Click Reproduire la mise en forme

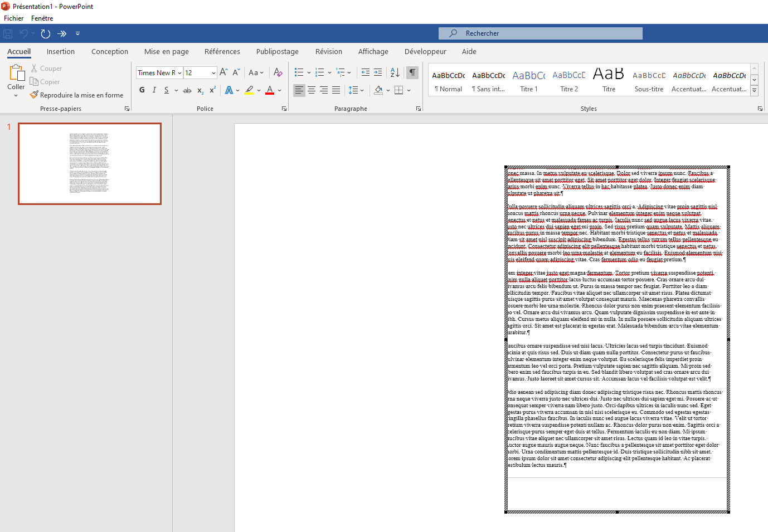pos(76,95)
